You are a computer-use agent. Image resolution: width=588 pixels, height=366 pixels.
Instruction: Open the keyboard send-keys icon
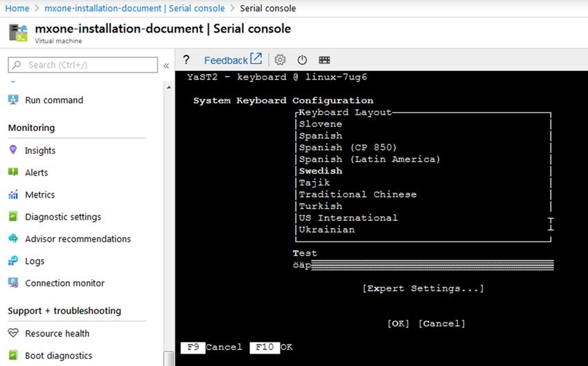pos(324,60)
